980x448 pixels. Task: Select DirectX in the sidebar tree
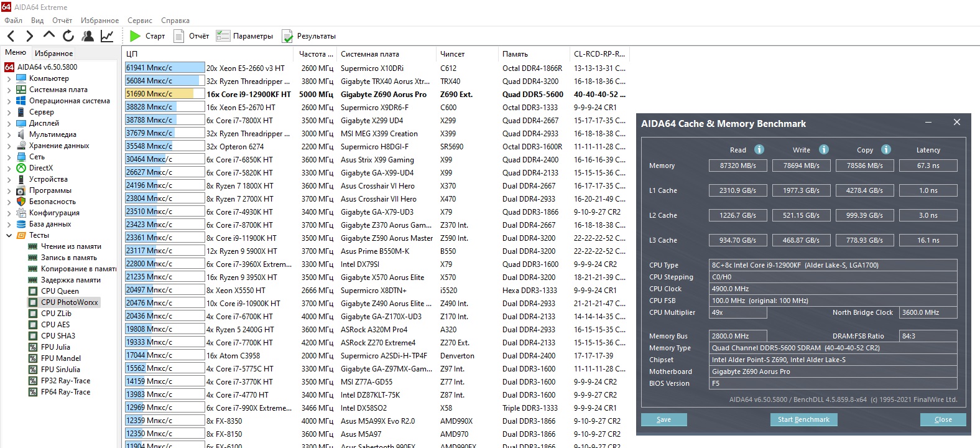(x=41, y=168)
